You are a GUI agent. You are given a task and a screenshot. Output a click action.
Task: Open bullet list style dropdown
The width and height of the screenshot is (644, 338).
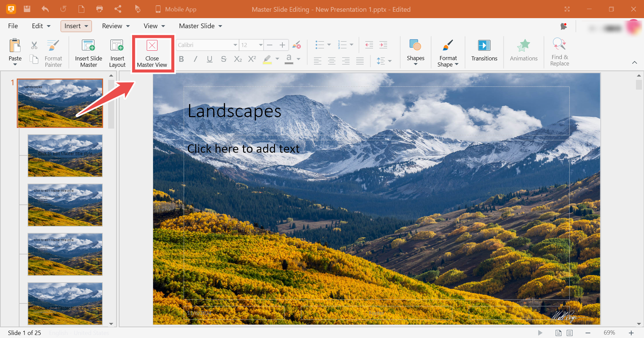coord(329,45)
